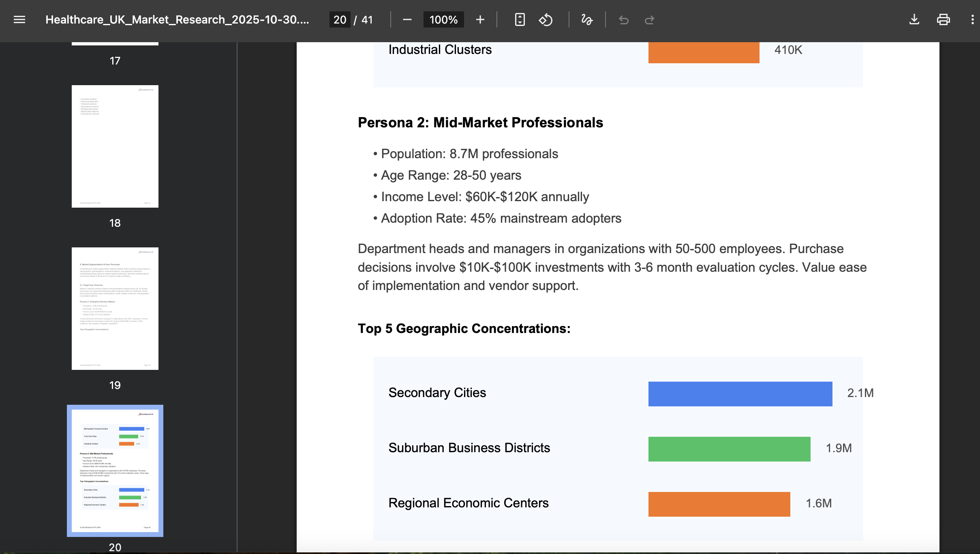The image size is (980, 554).
Task: Click the orange Regional Economic Centers bar
Action: coord(719,504)
